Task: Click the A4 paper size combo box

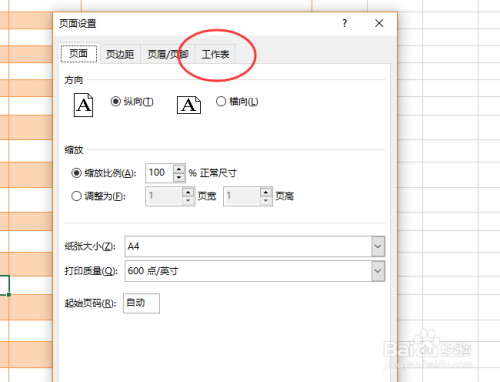Action: pos(255,246)
